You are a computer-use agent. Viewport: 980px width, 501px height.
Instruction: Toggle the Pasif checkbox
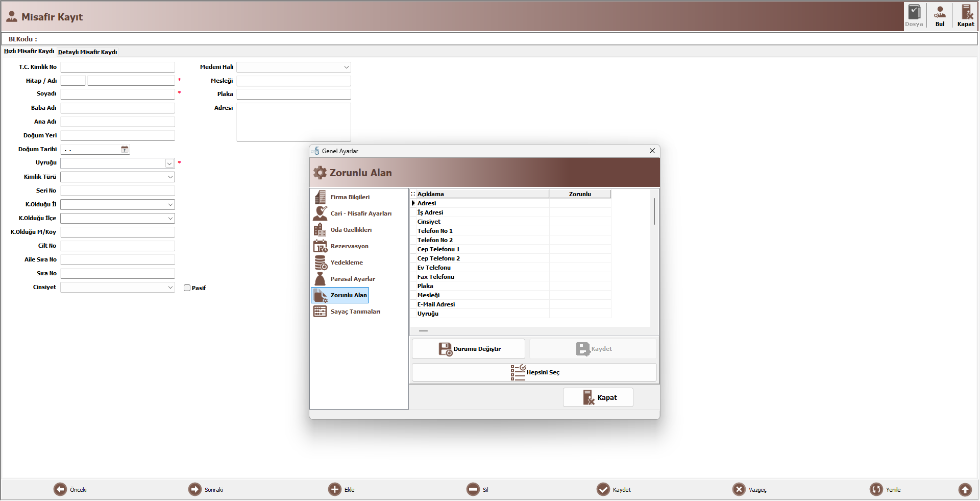pyautogui.click(x=187, y=288)
